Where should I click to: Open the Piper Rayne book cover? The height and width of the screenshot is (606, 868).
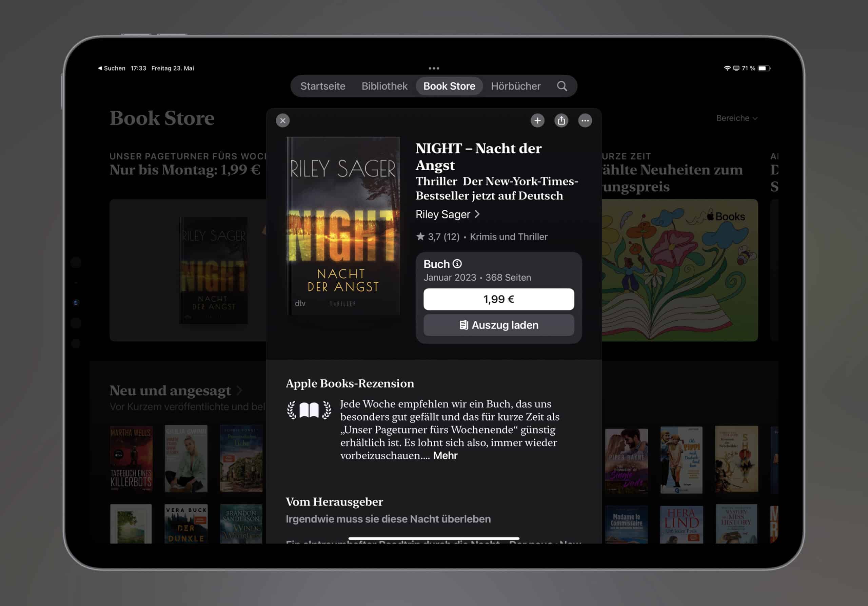coord(626,461)
